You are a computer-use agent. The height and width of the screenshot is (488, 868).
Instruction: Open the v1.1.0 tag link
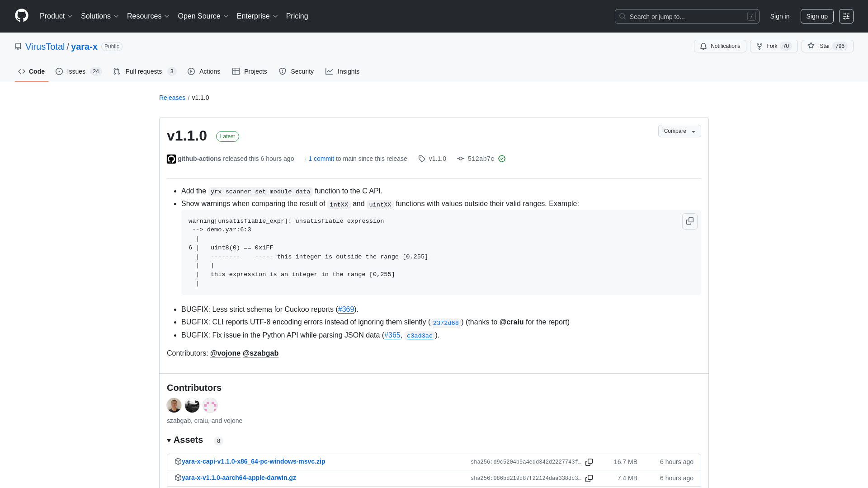coord(437,159)
